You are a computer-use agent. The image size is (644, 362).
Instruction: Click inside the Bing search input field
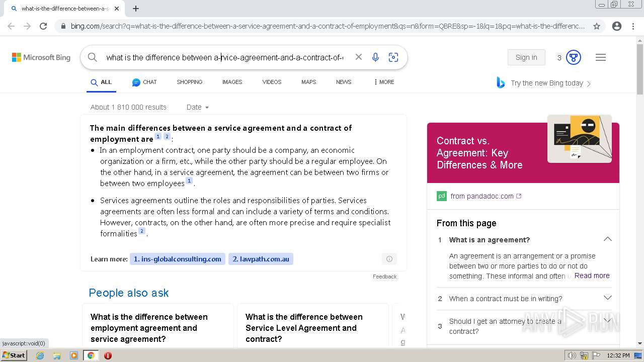[x=225, y=57]
